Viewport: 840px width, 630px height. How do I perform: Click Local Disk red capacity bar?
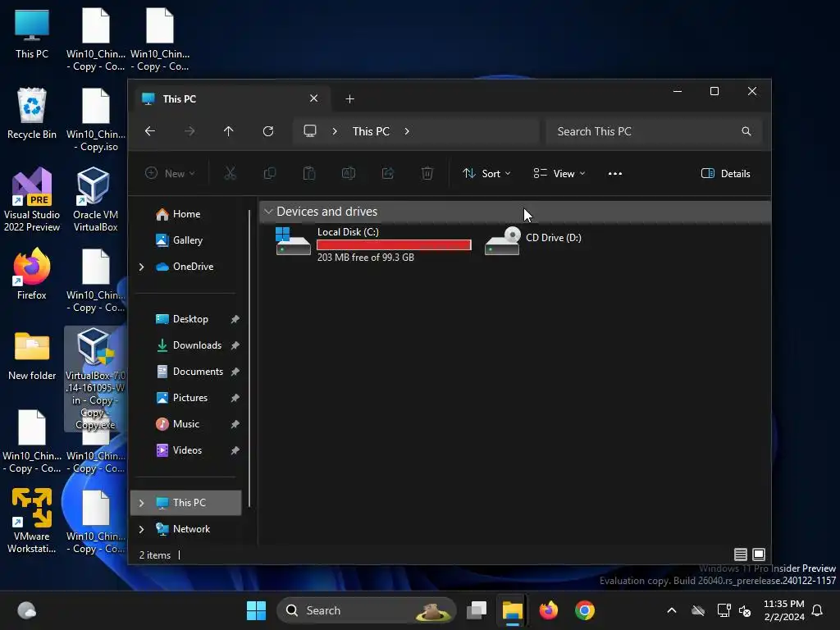pyautogui.click(x=394, y=244)
